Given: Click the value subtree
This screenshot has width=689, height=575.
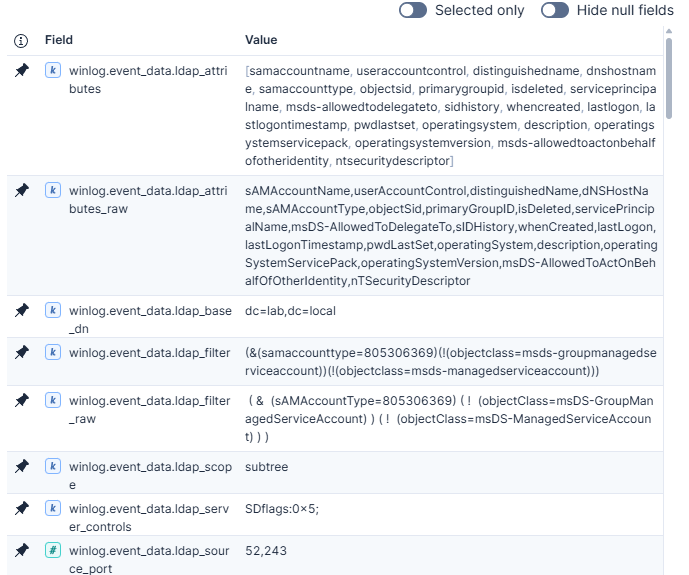Looking at the screenshot, I should [x=267, y=467].
